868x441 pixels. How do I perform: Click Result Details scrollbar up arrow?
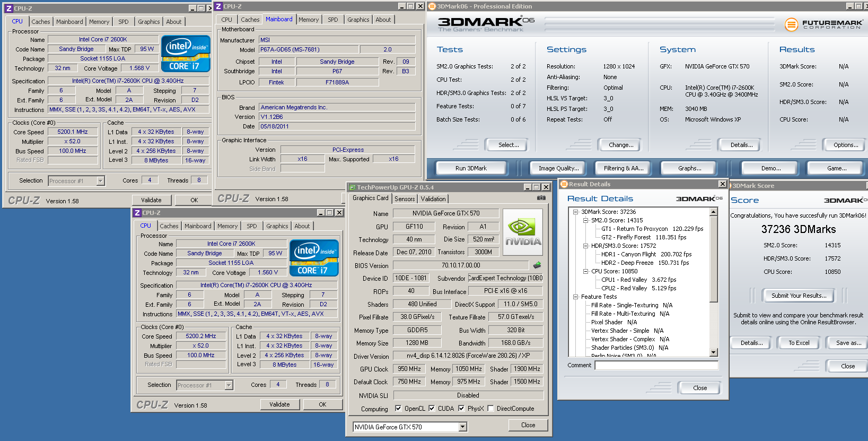click(x=713, y=212)
